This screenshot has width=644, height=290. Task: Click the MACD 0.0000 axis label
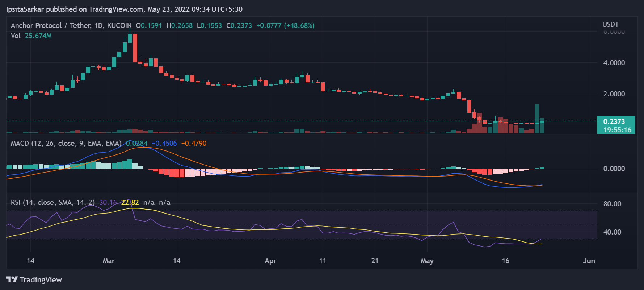tap(614, 169)
